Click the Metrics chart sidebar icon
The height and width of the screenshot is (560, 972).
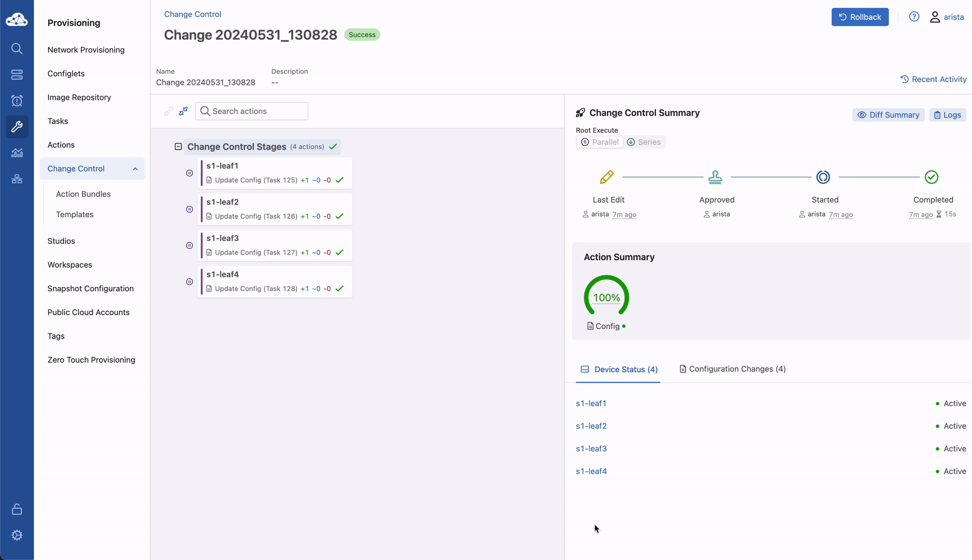coord(17,153)
